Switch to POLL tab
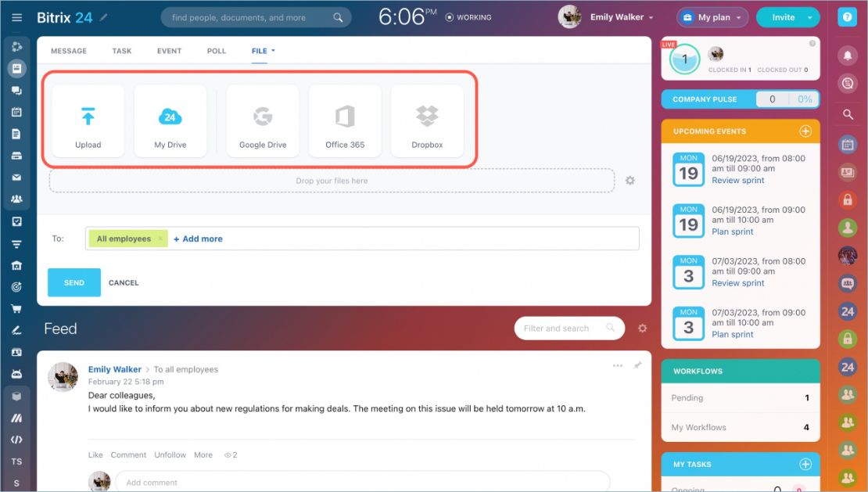This screenshot has height=492, width=868. click(x=217, y=51)
